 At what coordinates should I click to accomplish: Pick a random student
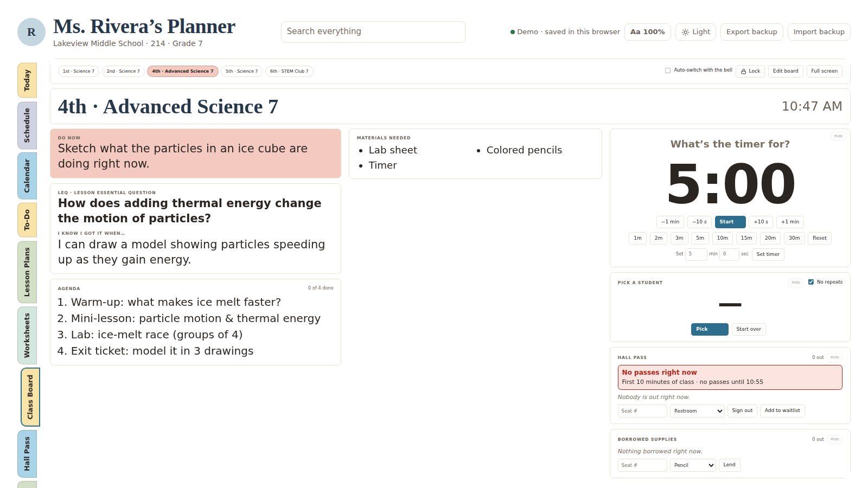pyautogui.click(x=710, y=329)
